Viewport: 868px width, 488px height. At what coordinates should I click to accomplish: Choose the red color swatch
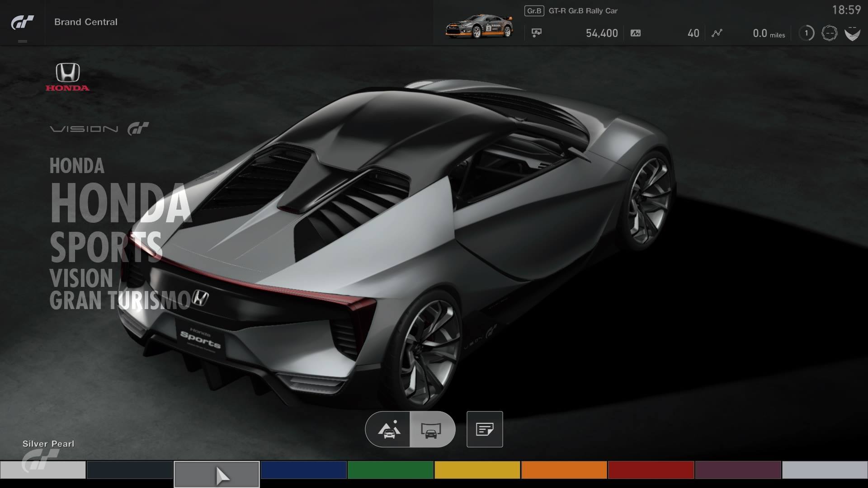[651, 470]
